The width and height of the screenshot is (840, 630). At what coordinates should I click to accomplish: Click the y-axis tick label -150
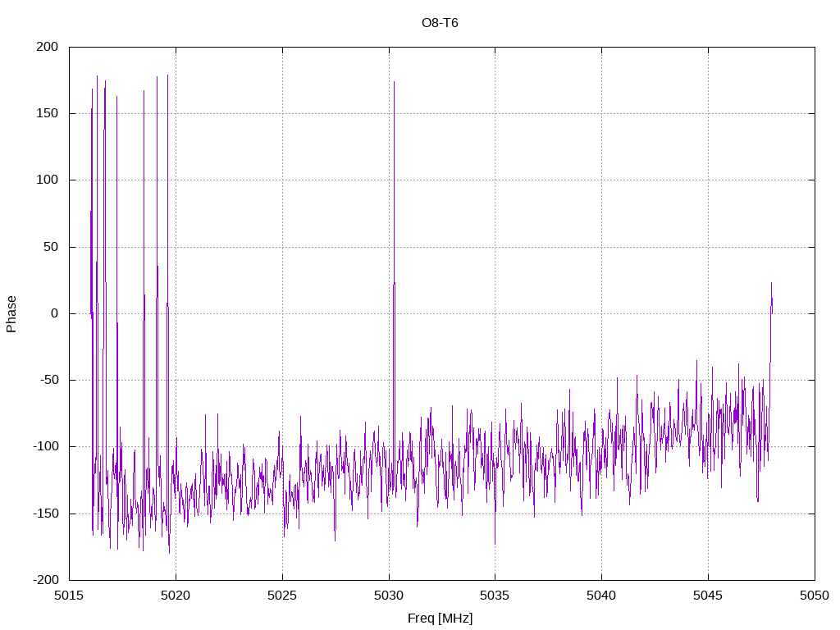coord(46,514)
